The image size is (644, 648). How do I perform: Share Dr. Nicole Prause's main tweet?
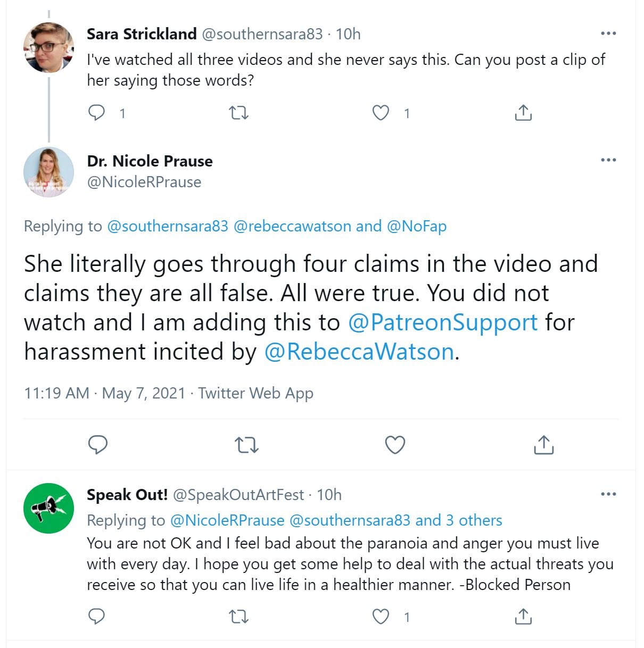(x=543, y=445)
